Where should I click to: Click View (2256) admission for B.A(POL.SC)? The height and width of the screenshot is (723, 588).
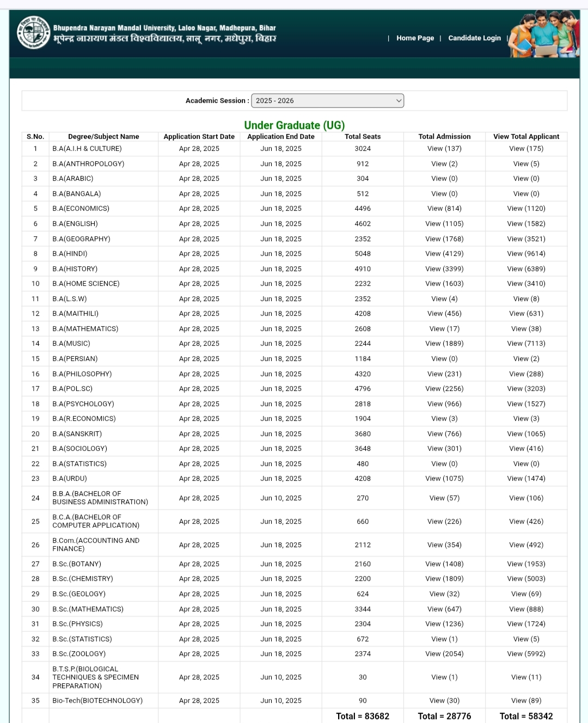coord(444,389)
